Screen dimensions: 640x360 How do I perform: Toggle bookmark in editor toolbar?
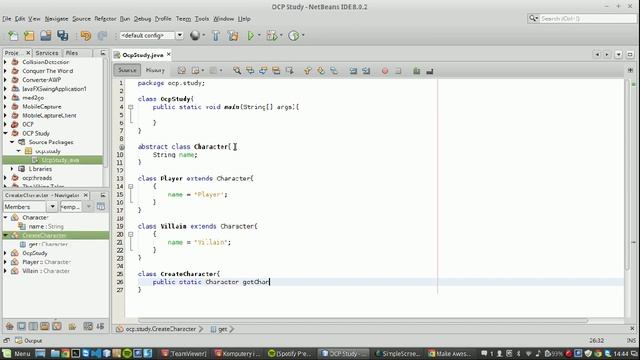[334, 71]
